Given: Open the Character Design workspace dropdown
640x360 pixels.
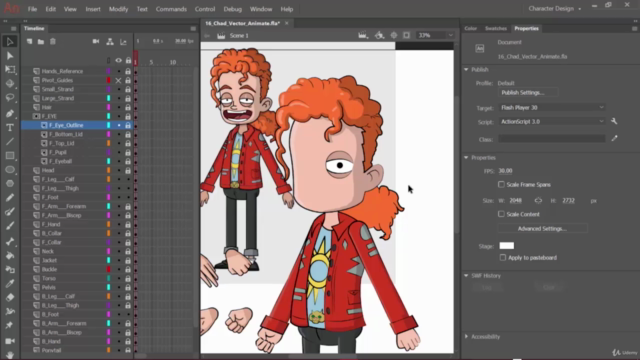Looking at the screenshot, I should [555, 9].
